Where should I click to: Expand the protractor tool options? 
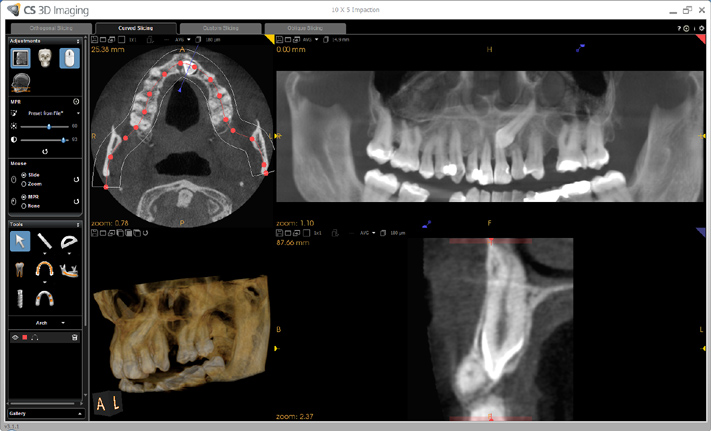pos(69,253)
